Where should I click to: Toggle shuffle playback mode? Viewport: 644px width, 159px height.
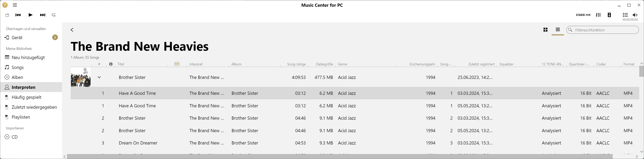pos(7,15)
